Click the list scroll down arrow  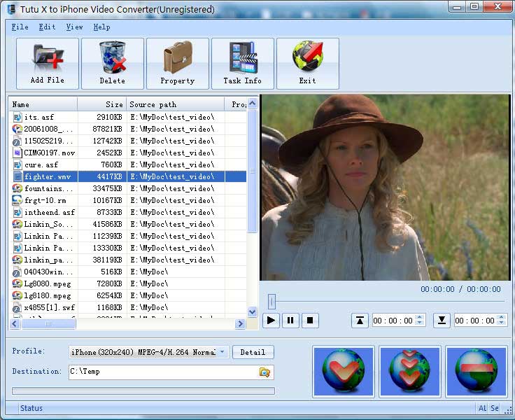pyautogui.click(x=252, y=311)
